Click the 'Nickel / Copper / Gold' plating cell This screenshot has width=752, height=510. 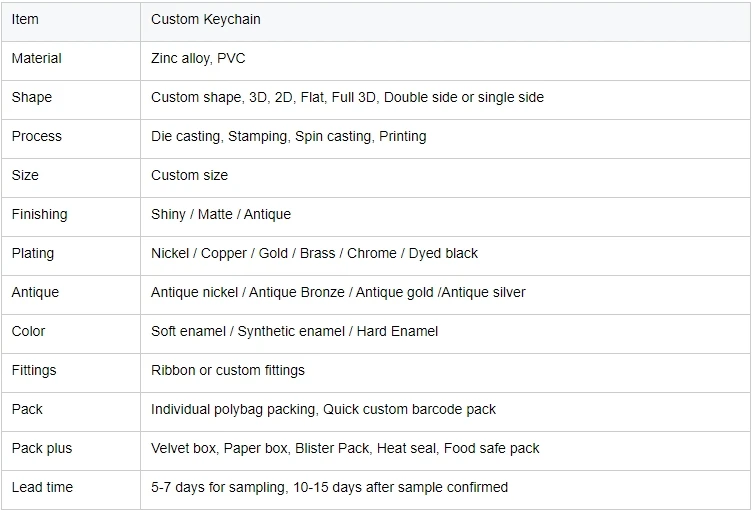tap(314, 254)
